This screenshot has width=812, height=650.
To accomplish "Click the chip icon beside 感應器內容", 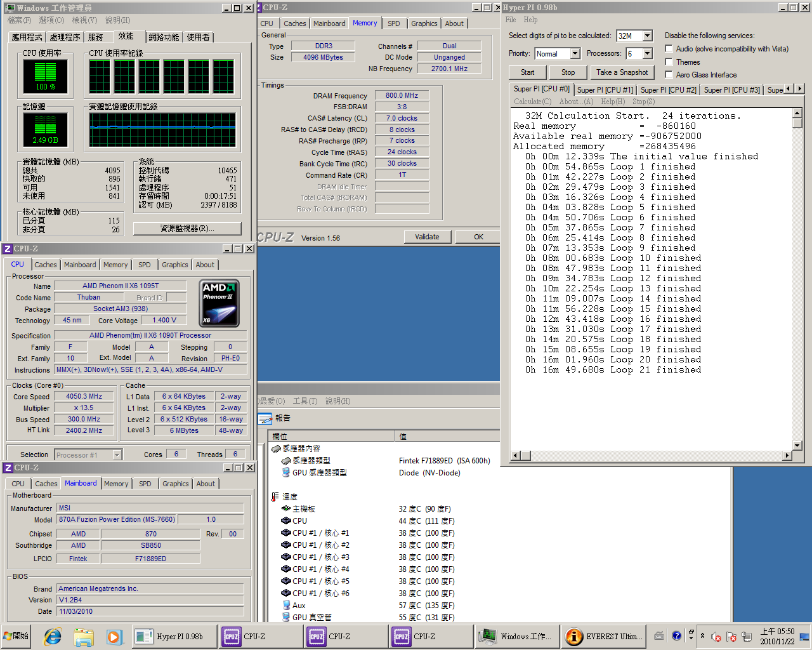I will pyautogui.click(x=275, y=449).
